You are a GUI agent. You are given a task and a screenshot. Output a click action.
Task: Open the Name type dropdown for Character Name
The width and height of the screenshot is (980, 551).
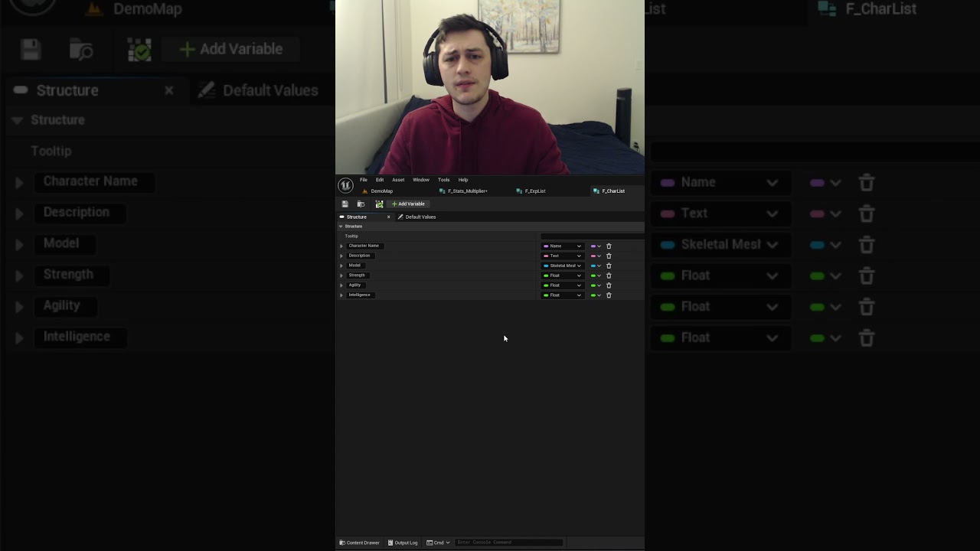563,246
